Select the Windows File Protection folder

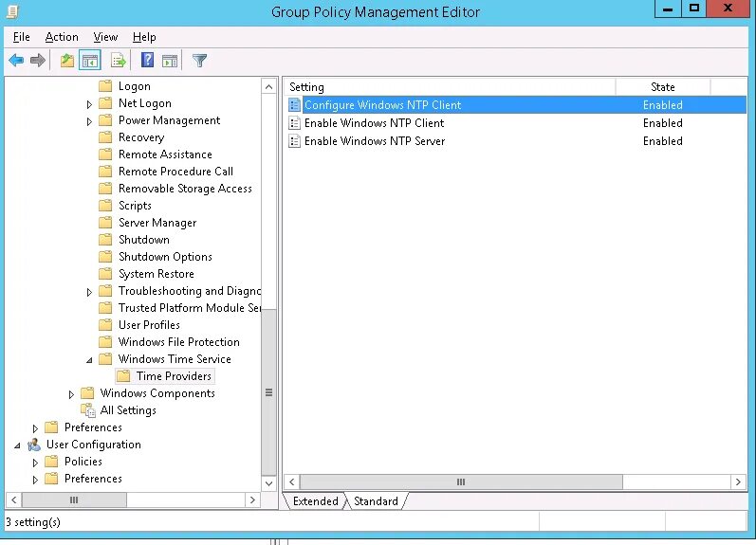[x=179, y=341]
